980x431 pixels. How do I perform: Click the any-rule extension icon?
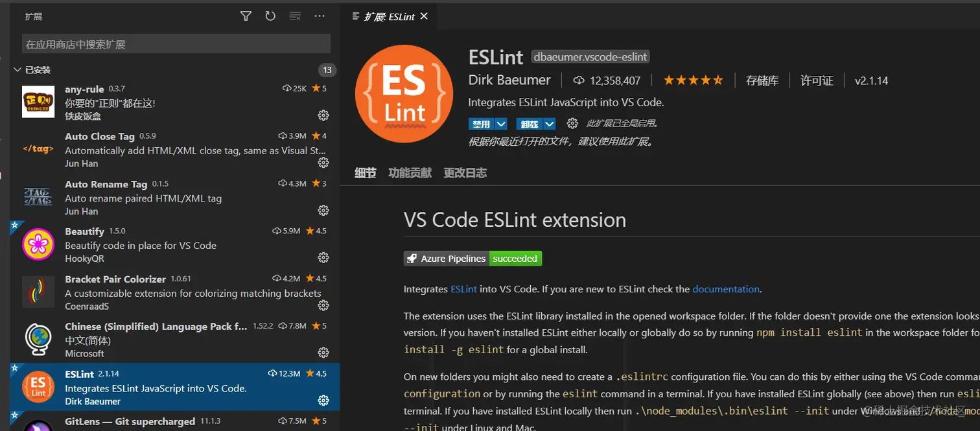38,102
